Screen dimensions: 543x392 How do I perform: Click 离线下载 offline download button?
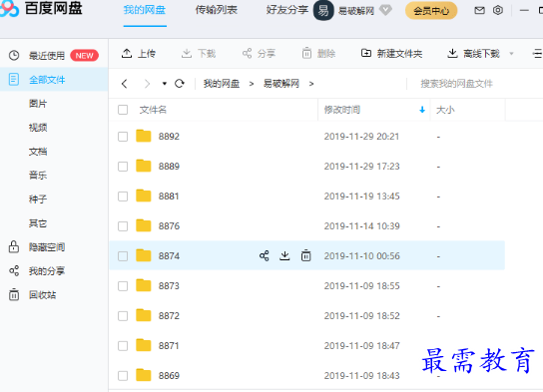[x=473, y=54]
